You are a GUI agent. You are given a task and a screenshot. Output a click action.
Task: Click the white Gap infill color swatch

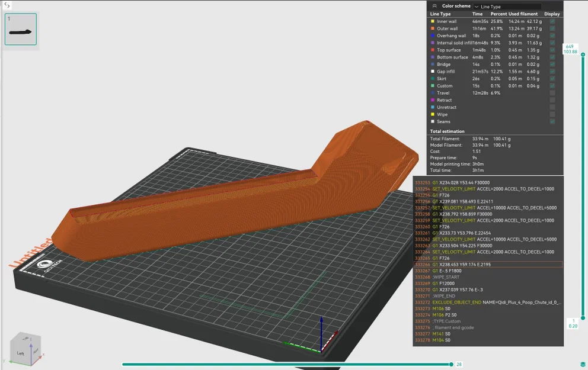coord(432,72)
